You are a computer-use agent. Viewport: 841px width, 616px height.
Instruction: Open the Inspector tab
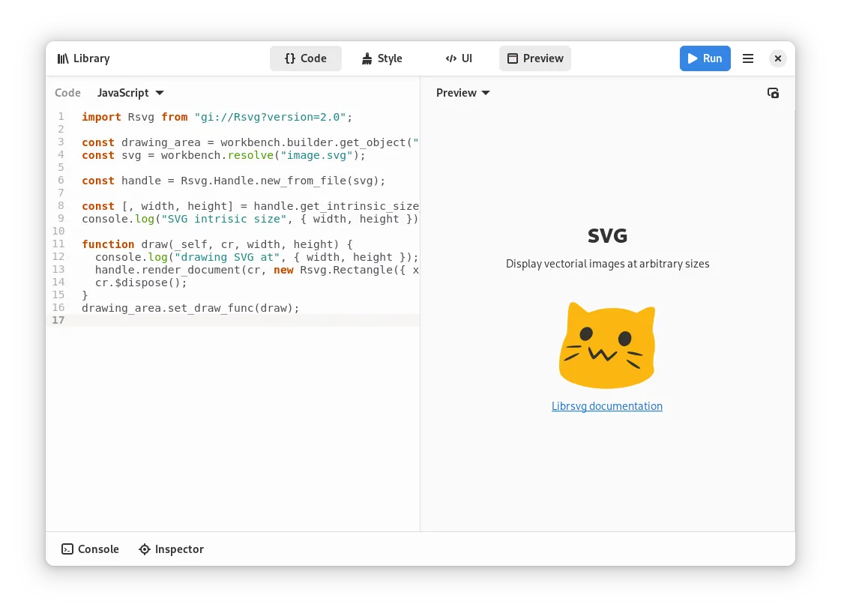coord(172,549)
